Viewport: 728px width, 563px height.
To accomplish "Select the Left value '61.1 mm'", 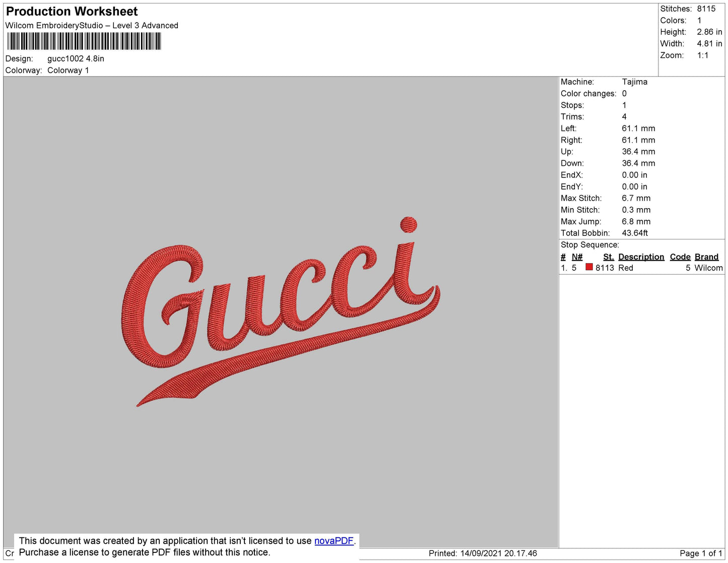I will (x=638, y=129).
